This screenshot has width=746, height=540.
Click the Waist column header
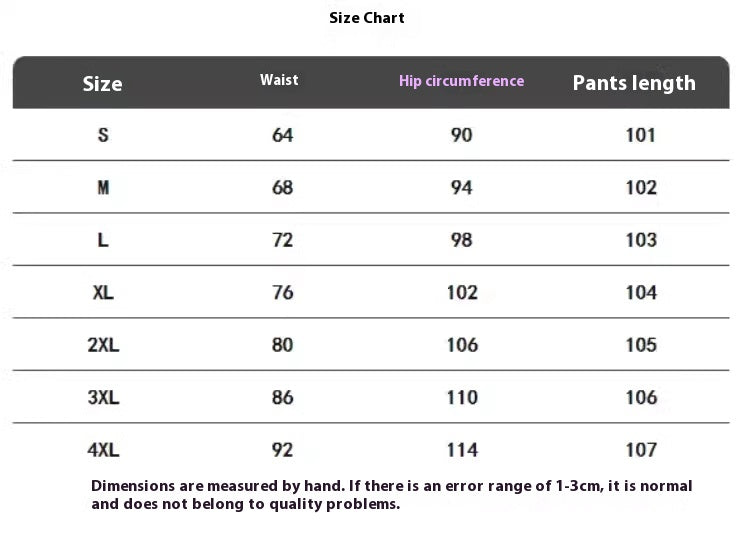279,80
